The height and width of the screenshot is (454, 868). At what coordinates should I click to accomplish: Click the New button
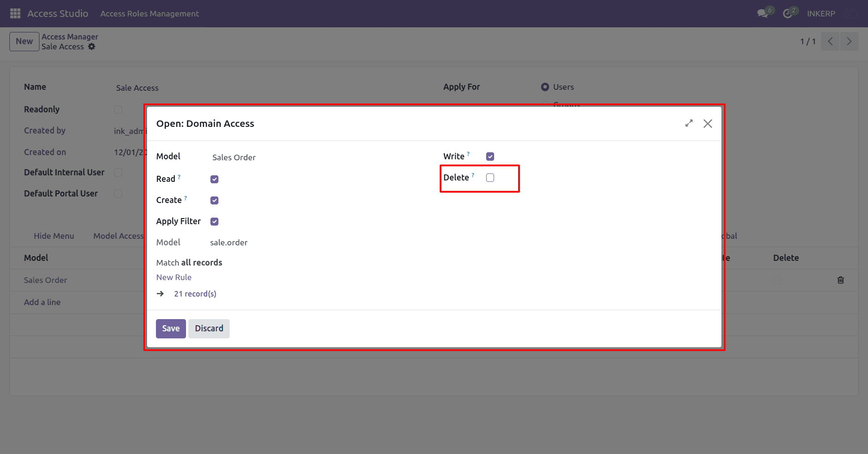pos(24,41)
